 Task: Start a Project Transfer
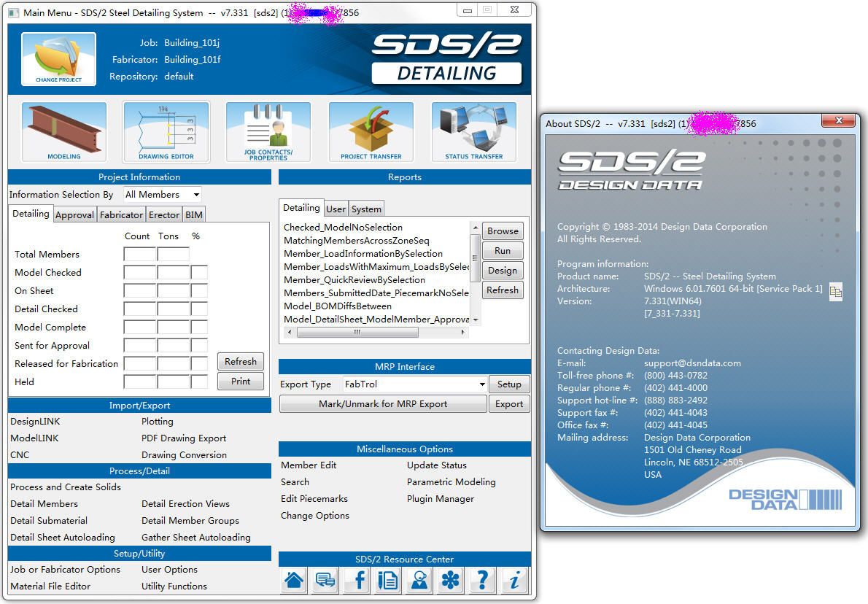(x=371, y=132)
